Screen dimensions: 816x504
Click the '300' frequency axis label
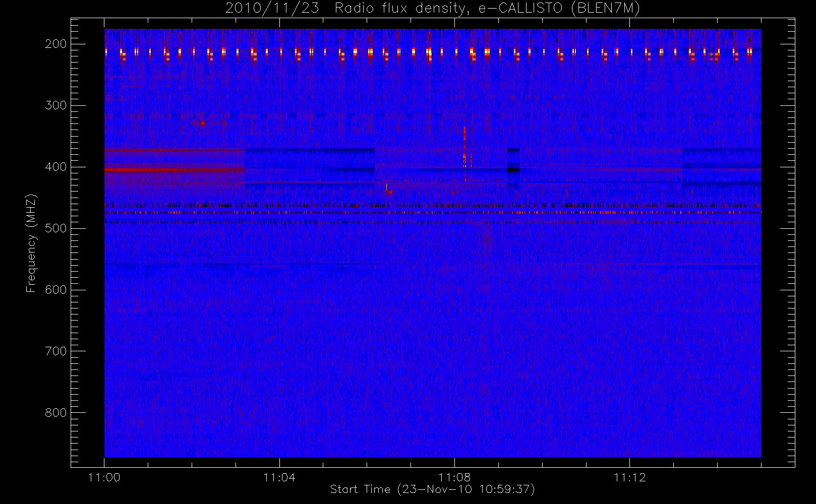pyautogui.click(x=56, y=105)
